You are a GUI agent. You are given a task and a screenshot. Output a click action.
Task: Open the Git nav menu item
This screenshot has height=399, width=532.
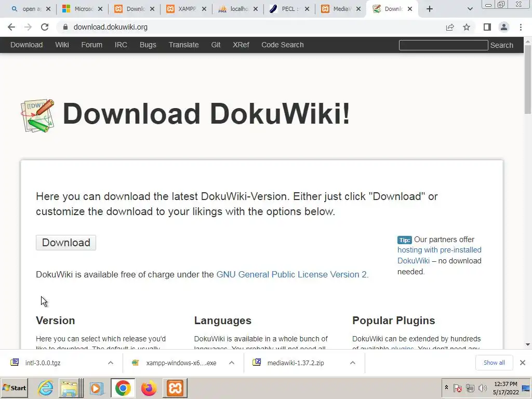tap(216, 45)
